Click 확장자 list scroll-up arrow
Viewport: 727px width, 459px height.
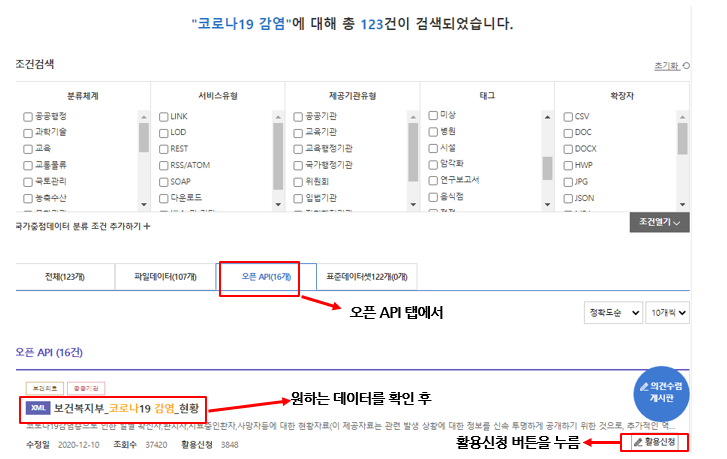pos(682,117)
